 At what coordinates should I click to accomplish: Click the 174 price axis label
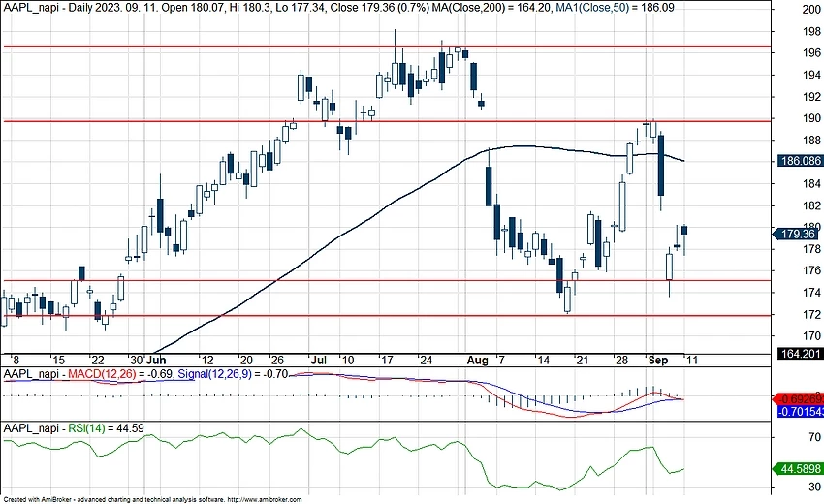811,292
